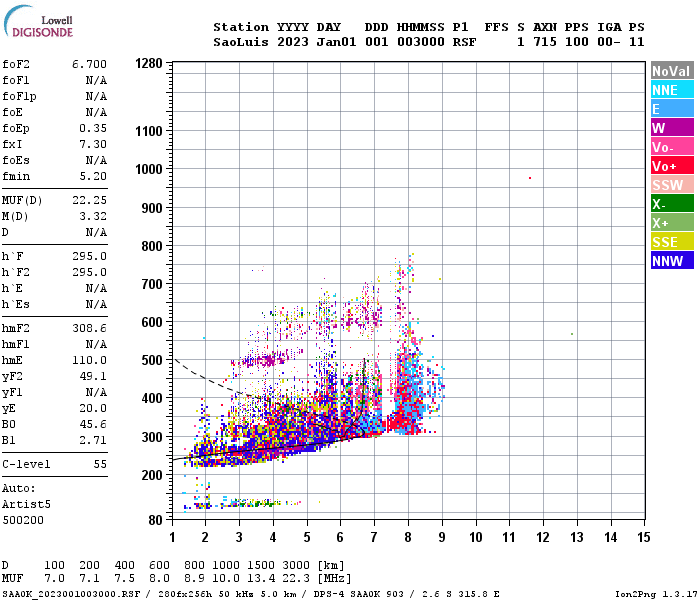Click the 500200 version number
This screenshot has width=700, height=600.
tap(23, 521)
